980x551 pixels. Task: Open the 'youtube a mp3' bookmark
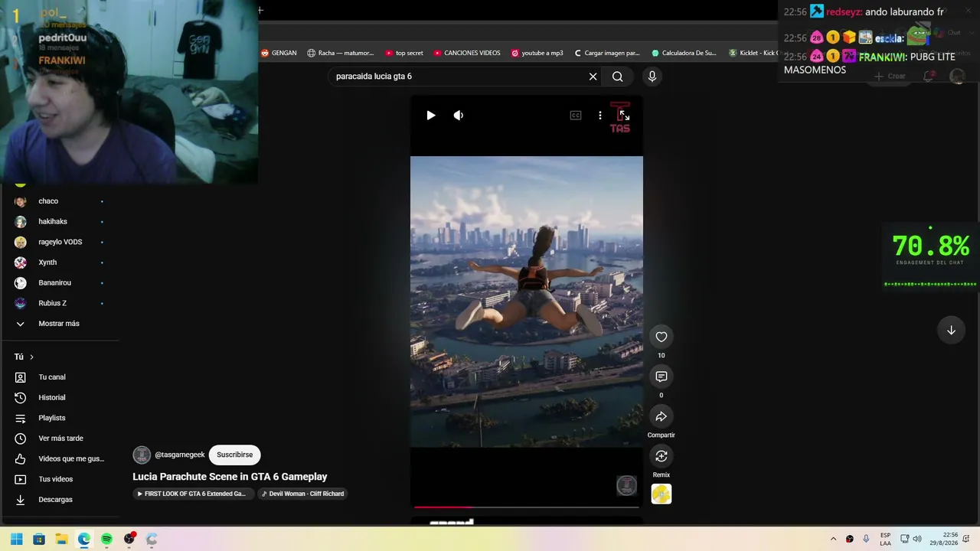point(537,54)
